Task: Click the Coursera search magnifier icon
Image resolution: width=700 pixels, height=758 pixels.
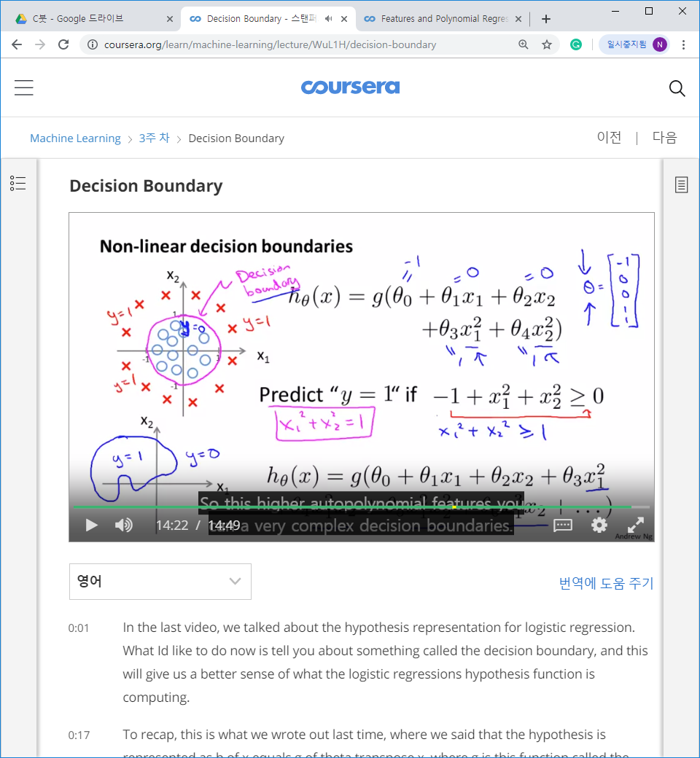Action: coord(677,88)
